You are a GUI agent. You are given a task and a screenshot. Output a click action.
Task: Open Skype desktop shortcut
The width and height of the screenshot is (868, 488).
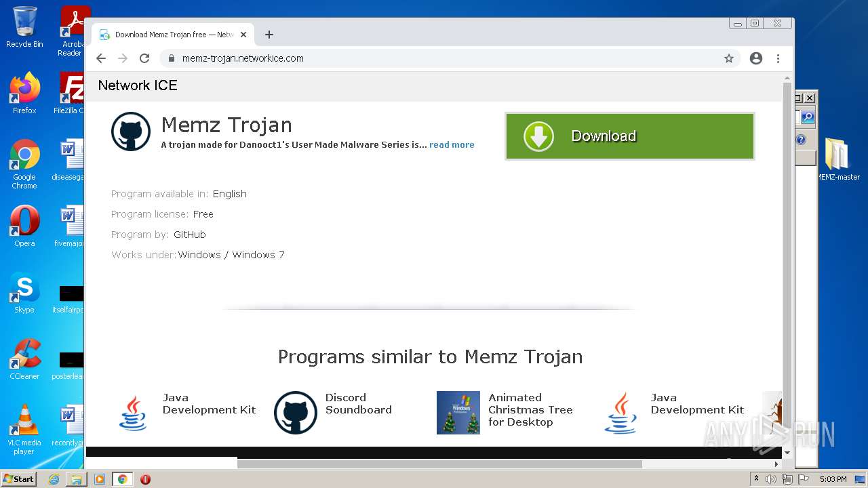[24, 292]
